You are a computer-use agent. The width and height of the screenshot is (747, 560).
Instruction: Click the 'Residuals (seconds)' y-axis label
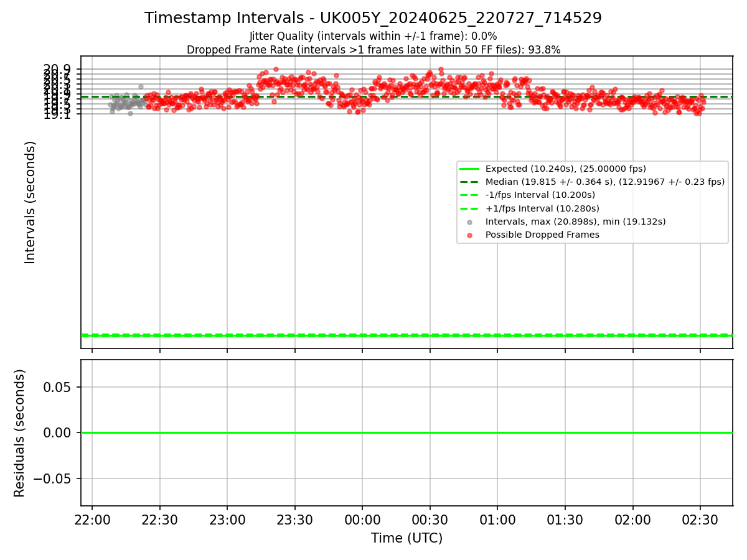coord(20,433)
